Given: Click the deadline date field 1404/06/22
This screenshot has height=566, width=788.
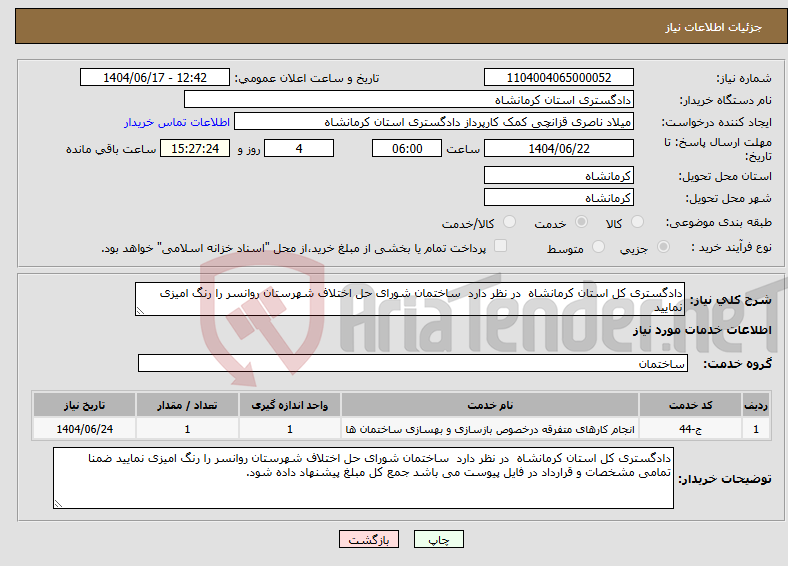Looking at the screenshot, I should 558,148.
